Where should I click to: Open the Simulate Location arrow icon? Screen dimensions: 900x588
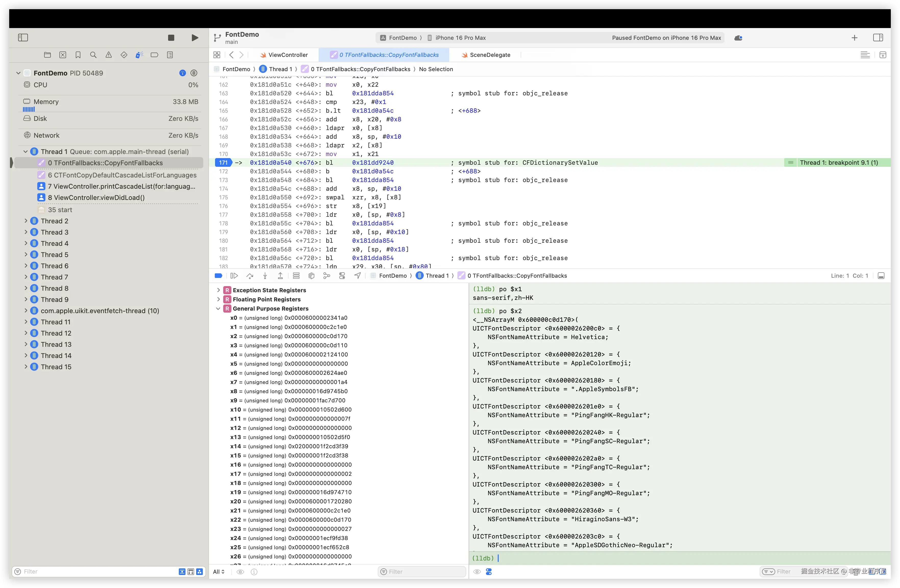point(357,276)
